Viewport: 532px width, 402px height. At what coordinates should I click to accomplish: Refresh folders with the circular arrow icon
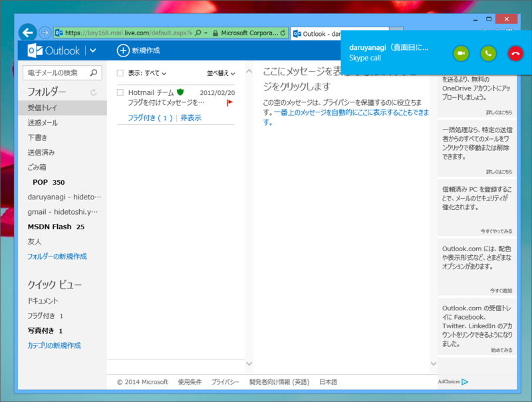tap(94, 92)
